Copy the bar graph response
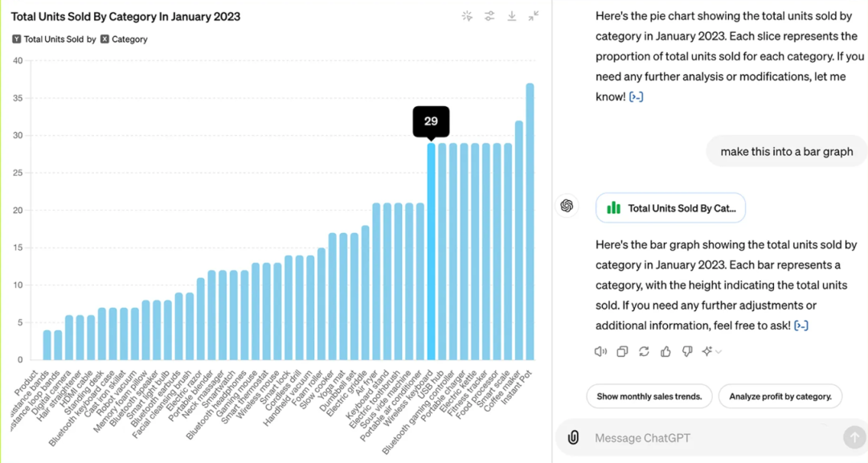Image resolution: width=868 pixels, height=463 pixels. 622,351
